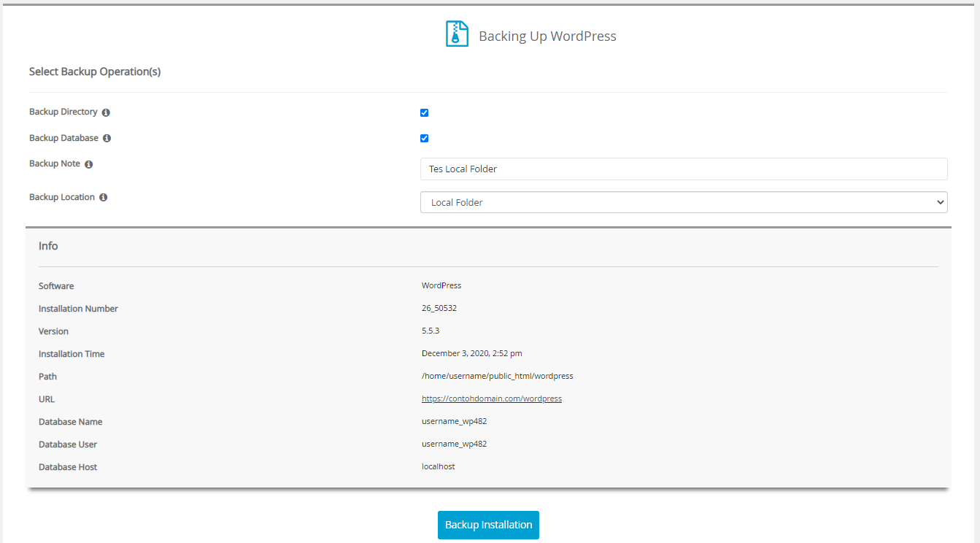The image size is (980, 543).
Task: Click the Path value in the Info panel
Action: [497, 376]
